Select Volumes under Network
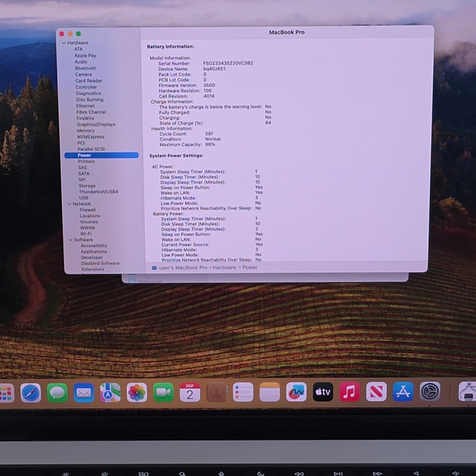This screenshot has width=476, height=476. (x=89, y=222)
